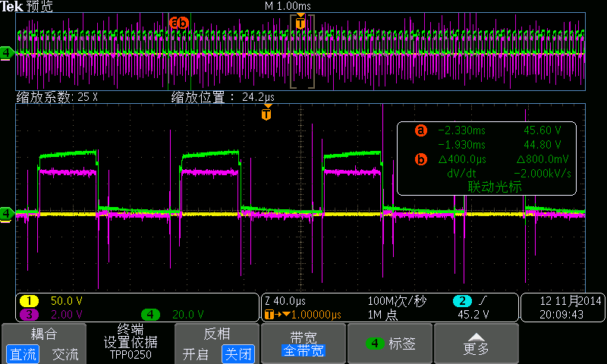Click cursor b marker in overview
The width and height of the screenshot is (607, 364).
pos(183,23)
